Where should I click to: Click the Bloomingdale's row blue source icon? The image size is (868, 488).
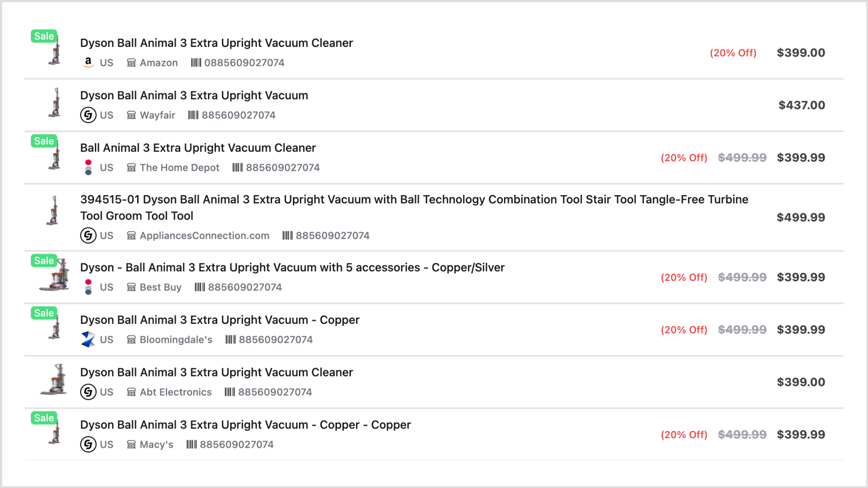tap(88, 339)
